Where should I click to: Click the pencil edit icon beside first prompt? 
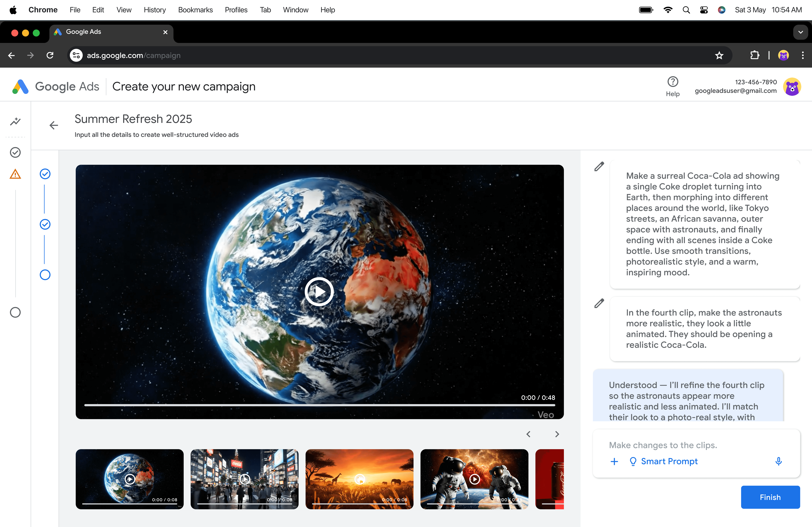[599, 166]
